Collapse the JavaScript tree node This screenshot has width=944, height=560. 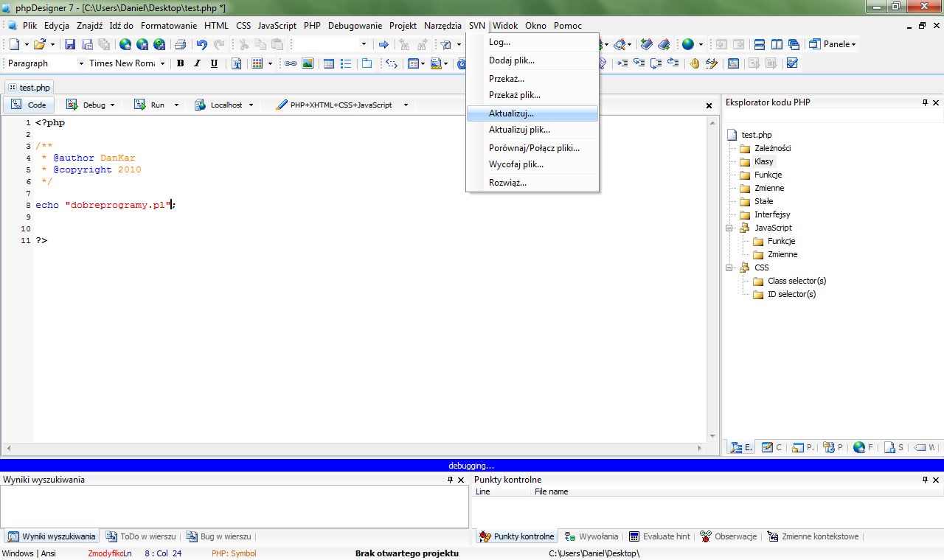click(x=729, y=228)
